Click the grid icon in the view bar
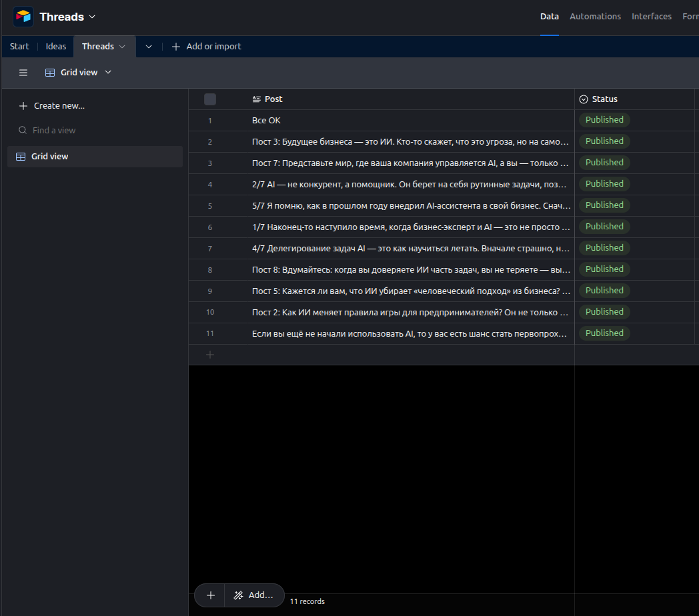Screen dimensions: 699x616 pyautogui.click(x=50, y=73)
